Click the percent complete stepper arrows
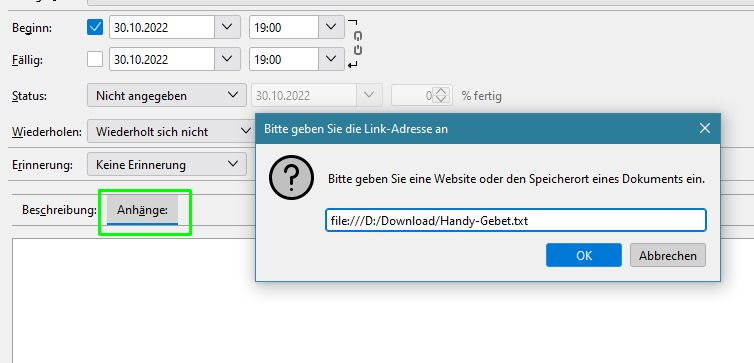This screenshot has height=363, width=754. [441, 95]
